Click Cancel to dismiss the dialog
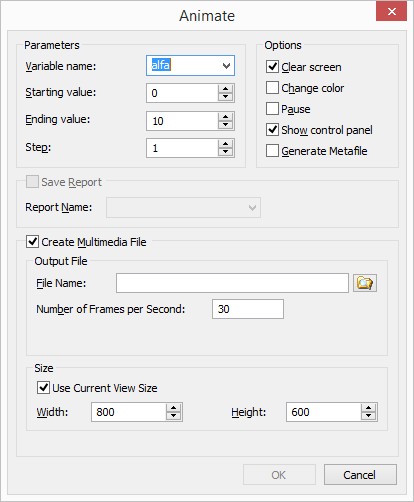 (x=360, y=475)
